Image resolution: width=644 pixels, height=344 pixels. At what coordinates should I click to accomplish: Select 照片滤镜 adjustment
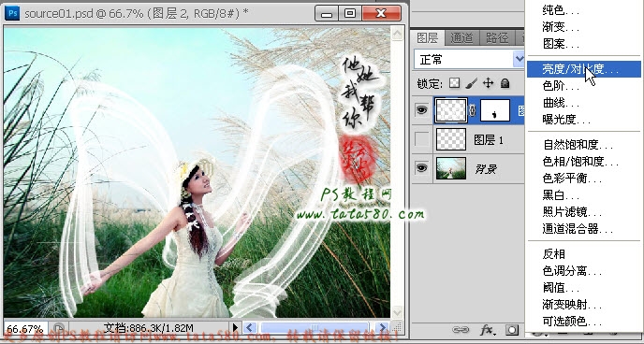tap(584, 212)
